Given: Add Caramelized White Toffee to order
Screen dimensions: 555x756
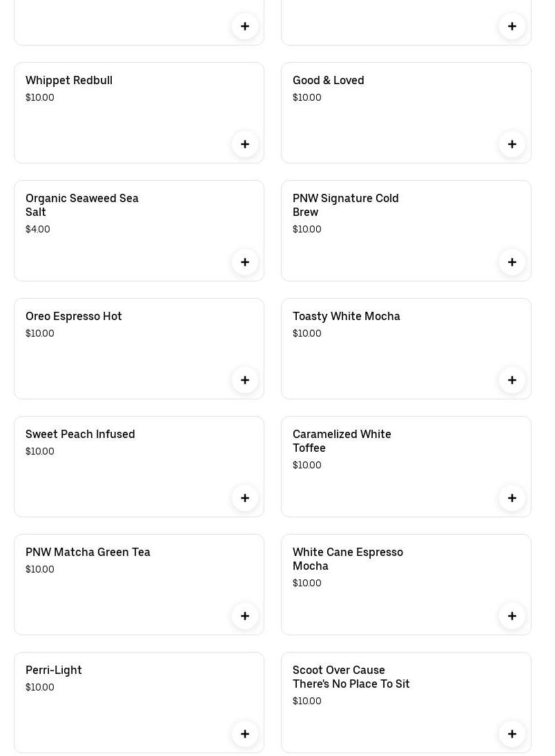Looking at the screenshot, I should (x=512, y=498).
